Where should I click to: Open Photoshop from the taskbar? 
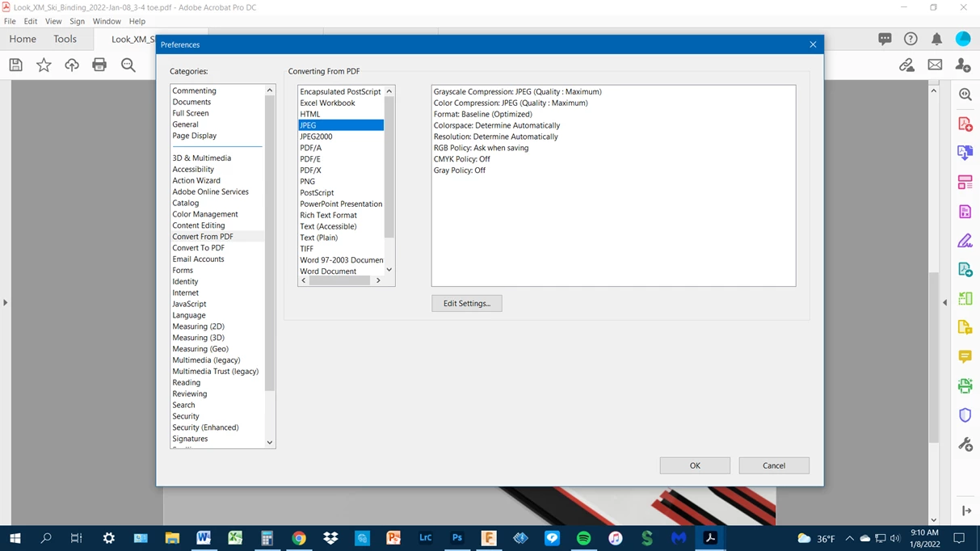coord(457,538)
